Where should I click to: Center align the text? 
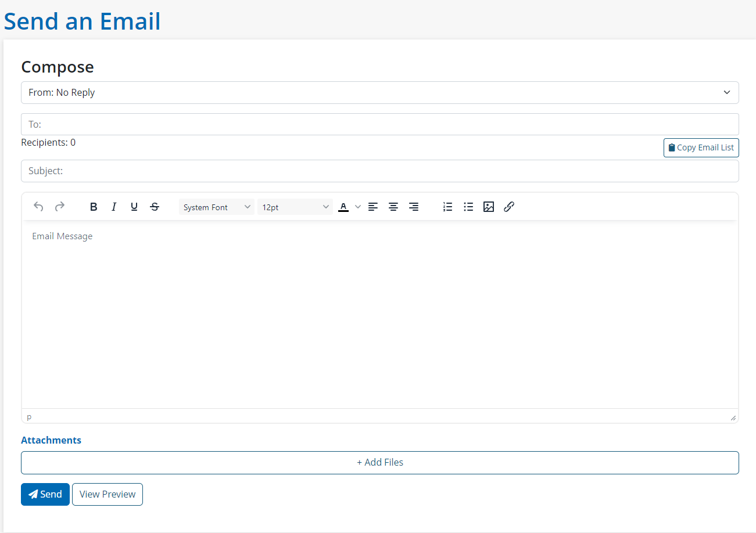point(393,207)
